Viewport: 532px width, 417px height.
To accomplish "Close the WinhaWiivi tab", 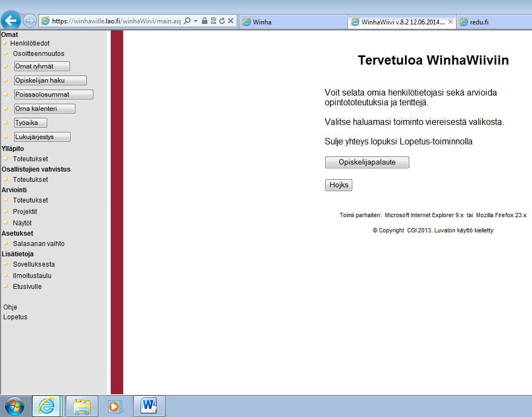I will pos(451,22).
